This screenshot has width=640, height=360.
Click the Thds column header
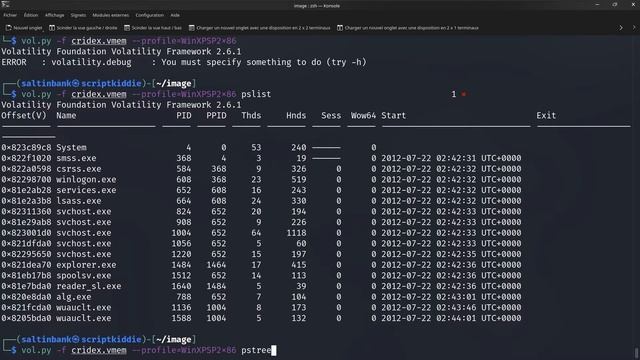click(x=251, y=116)
